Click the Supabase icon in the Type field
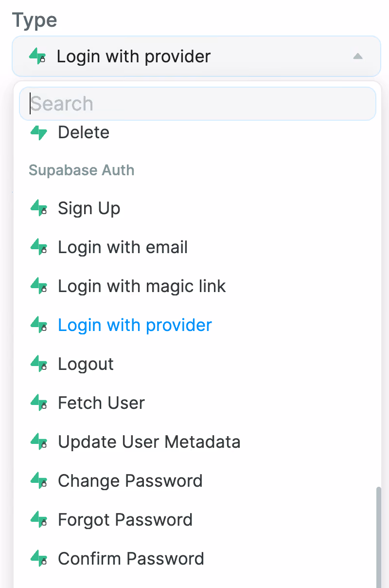Viewport: 389px width, 588px height. coord(37,56)
